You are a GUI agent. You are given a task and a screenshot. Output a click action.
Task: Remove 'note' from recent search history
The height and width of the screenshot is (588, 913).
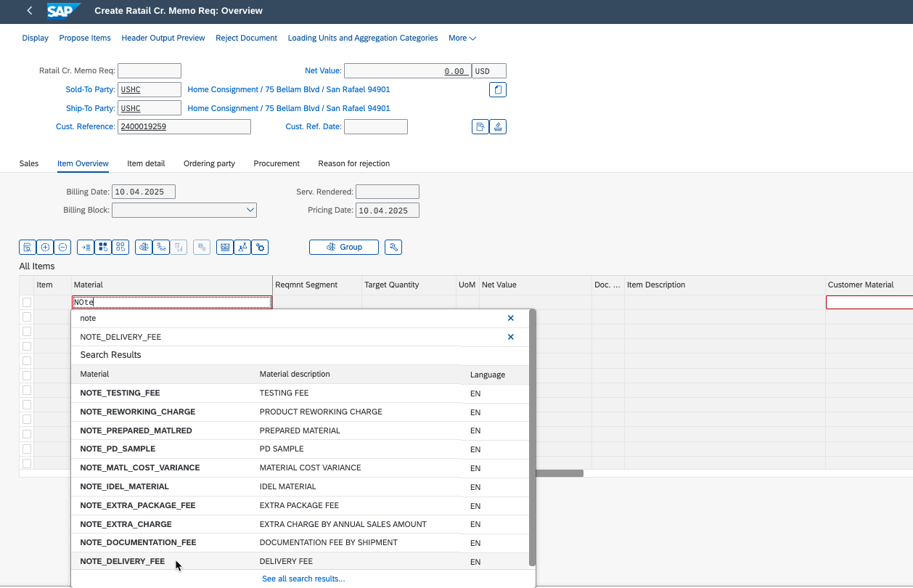(510, 318)
